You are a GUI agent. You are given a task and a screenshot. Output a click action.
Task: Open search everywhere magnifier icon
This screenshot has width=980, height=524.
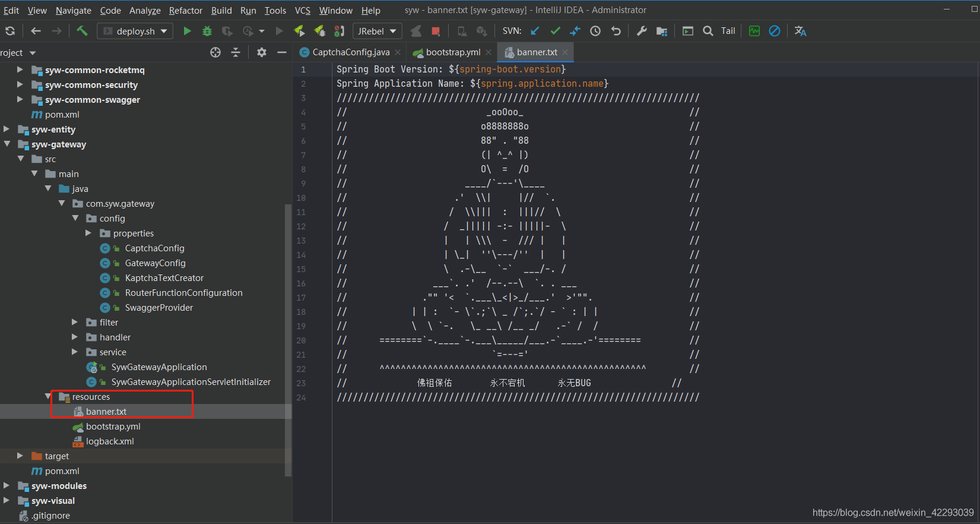pos(708,31)
